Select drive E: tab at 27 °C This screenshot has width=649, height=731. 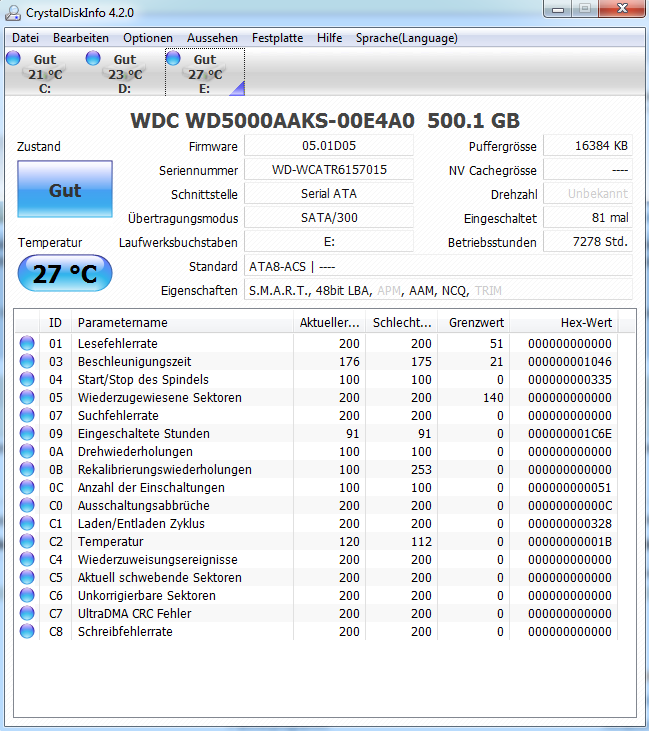(205, 73)
